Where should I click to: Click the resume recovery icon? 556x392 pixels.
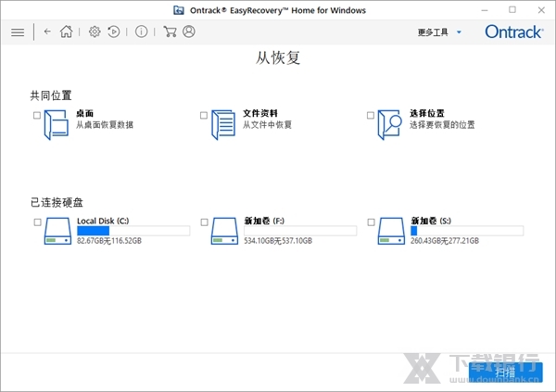pos(113,32)
